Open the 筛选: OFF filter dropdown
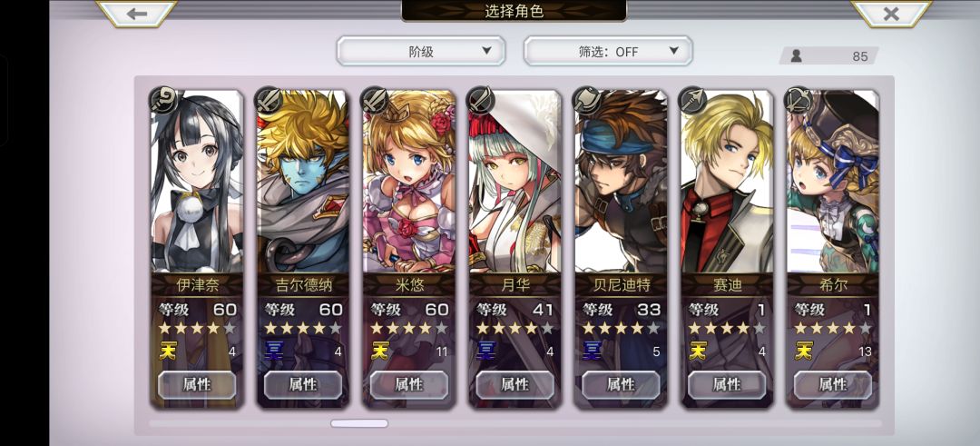The image size is (980, 446). [607, 51]
